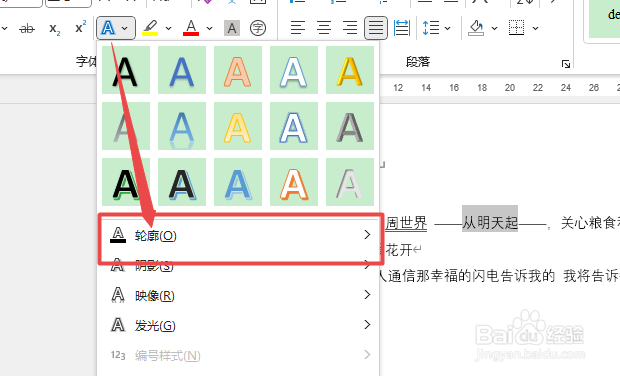Open highlight color dropdown arrow
The image size is (620, 376).
[168, 28]
